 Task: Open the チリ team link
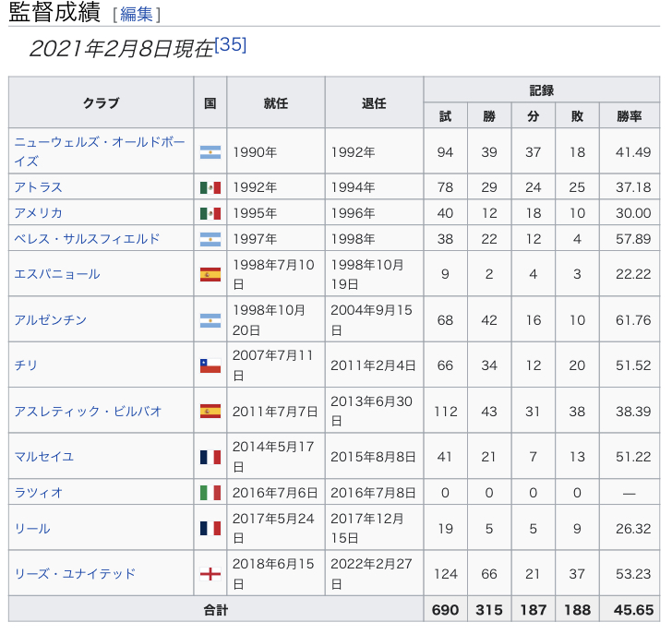point(26,365)
